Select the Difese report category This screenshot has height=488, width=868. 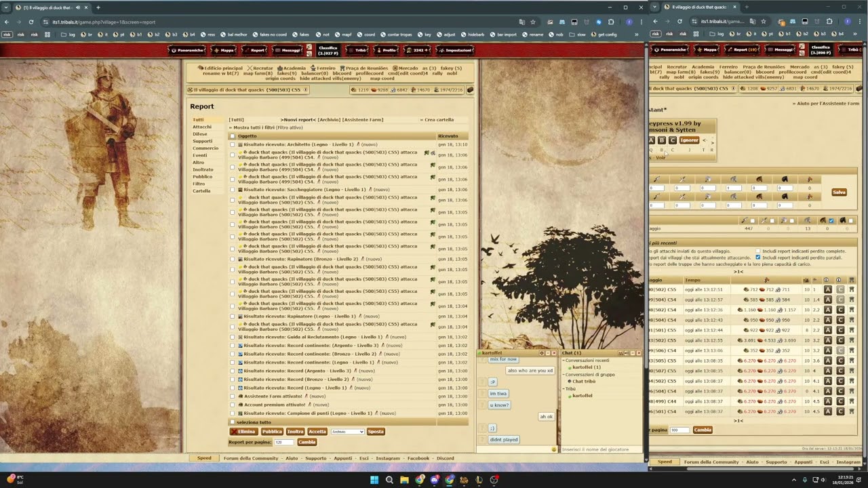coord(199,134)
